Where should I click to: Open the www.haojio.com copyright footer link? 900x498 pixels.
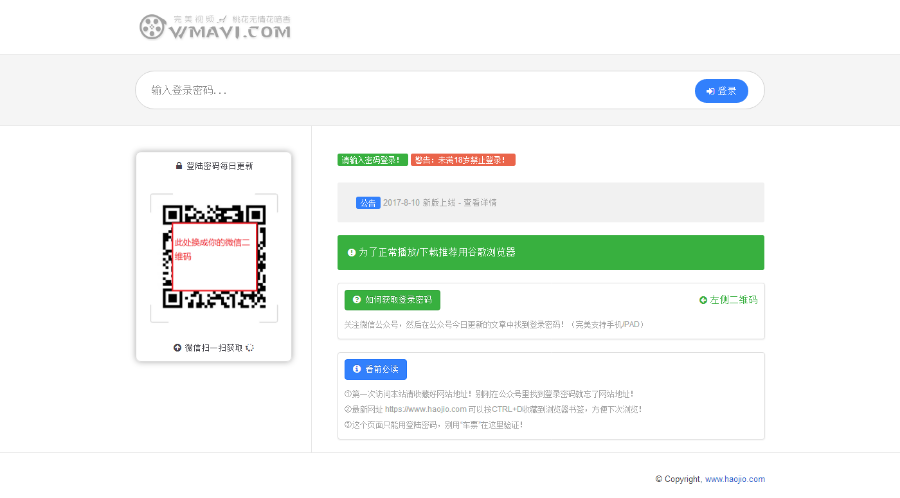coord(735,479)
